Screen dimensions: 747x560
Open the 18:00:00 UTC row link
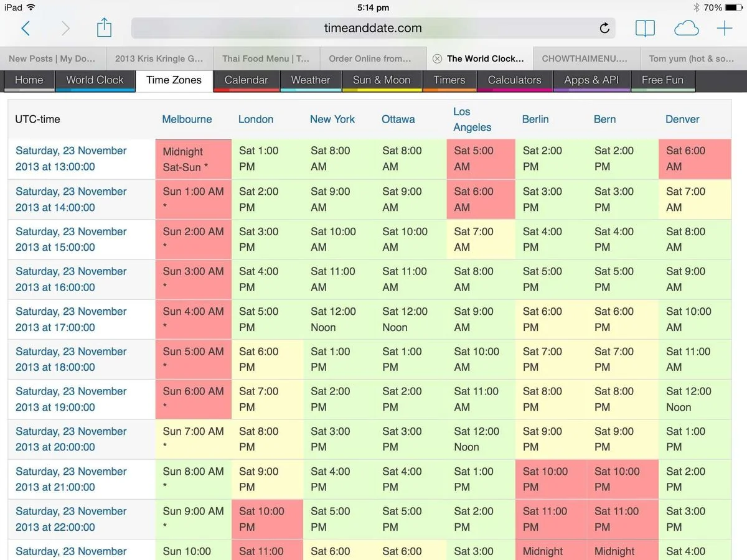71,359
